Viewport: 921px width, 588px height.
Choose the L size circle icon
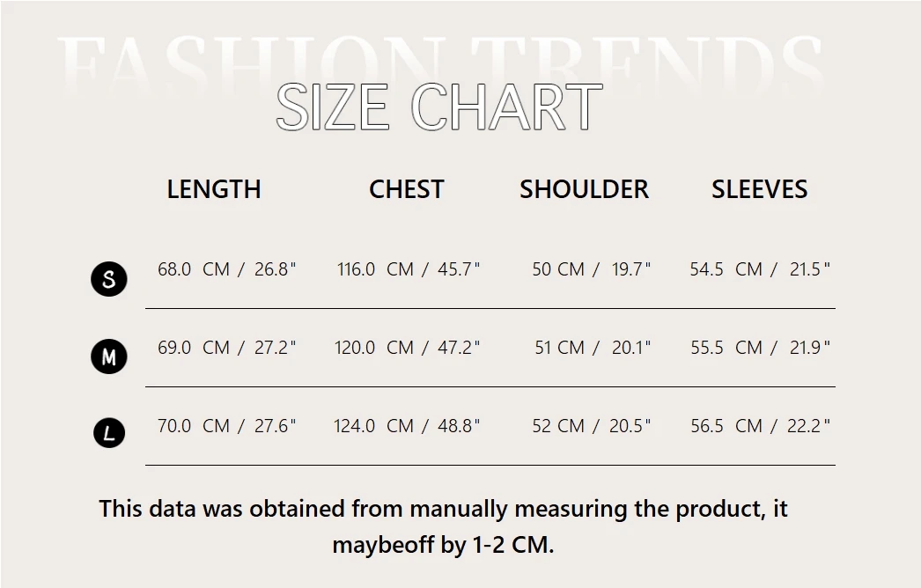point(109,432)
